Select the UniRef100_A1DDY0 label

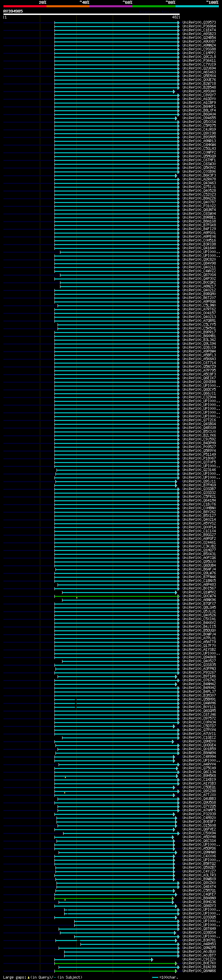pyautogui.click(x=199, y=99)
